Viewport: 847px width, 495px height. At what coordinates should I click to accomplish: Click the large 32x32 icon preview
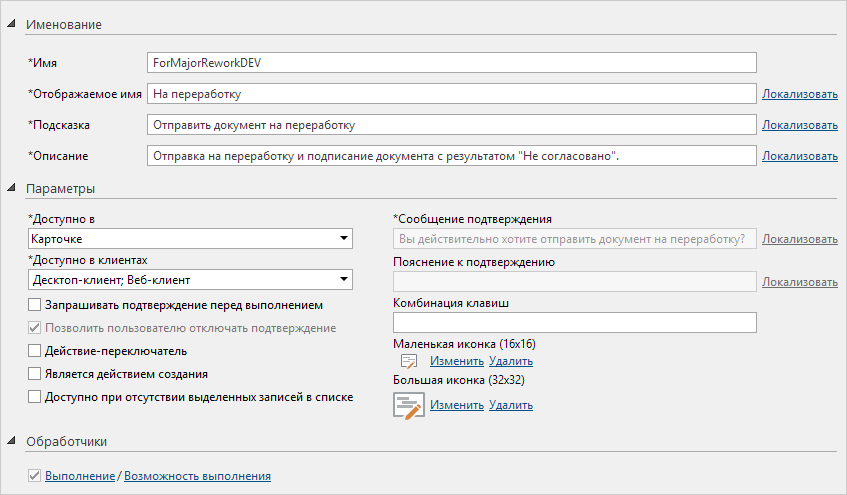coord(408,405)
